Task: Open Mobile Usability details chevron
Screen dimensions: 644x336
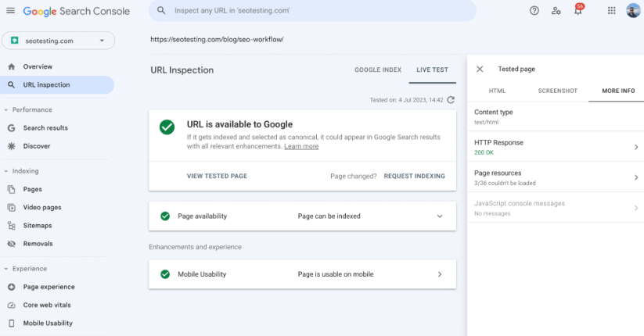Action: click(440, 274)
